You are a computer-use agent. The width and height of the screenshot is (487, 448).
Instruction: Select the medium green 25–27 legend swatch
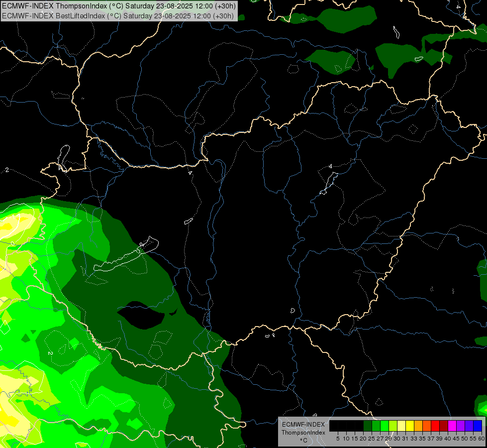pos(376,426)
